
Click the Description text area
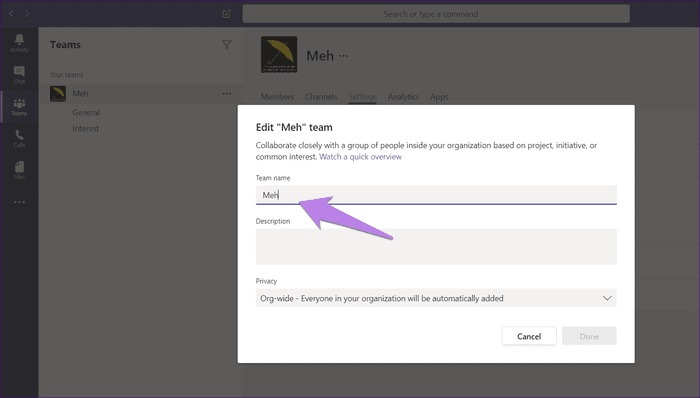[x=436, y=247]
